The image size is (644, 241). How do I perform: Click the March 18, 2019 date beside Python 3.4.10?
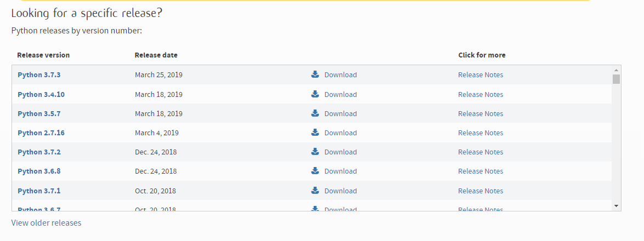(159, 95)
